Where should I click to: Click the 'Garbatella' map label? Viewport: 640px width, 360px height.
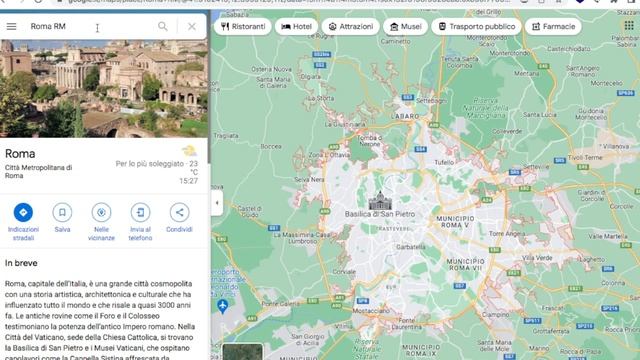tap(411, 247)
